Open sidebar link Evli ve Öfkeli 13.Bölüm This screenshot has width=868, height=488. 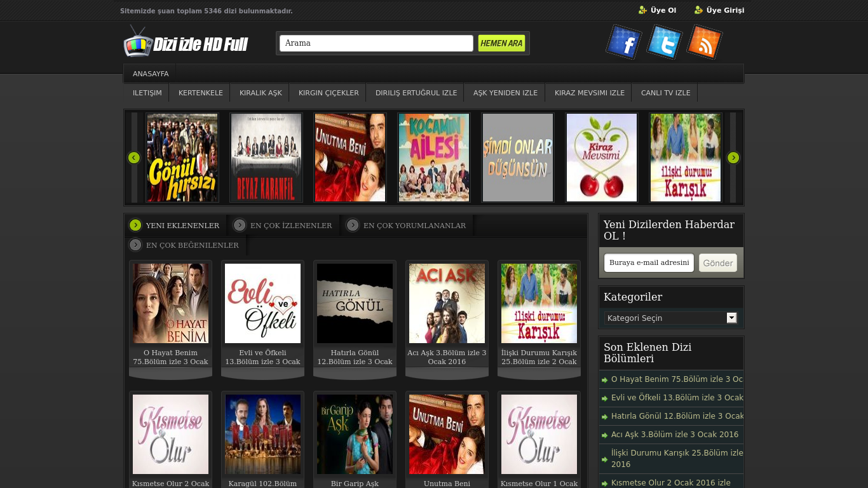677,398
